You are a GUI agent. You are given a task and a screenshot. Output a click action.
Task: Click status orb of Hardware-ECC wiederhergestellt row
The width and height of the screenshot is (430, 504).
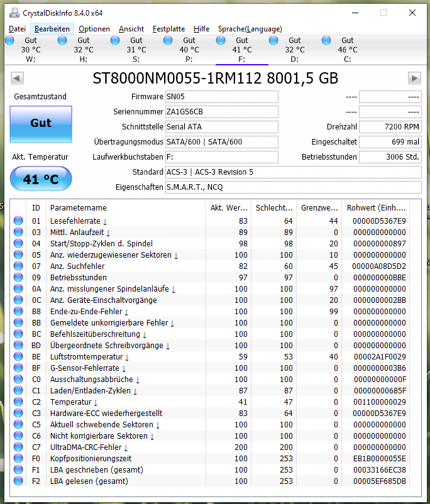click(x=18, y=413)
